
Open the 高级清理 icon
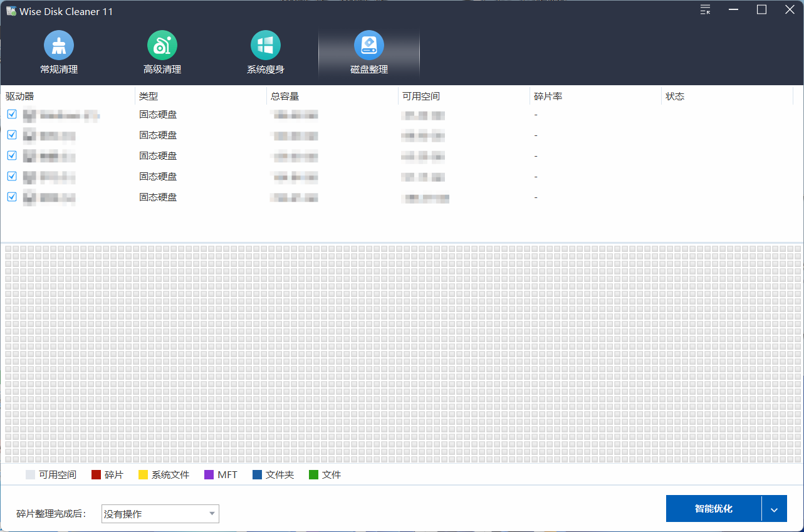pos(162,46)
